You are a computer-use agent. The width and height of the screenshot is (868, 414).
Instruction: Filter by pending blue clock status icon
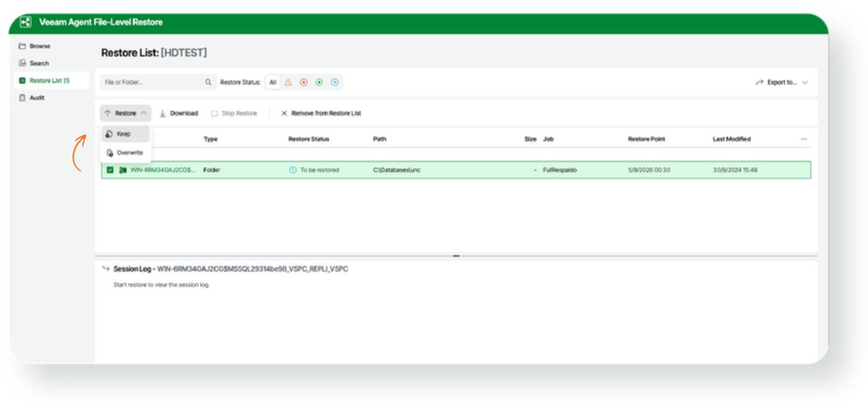point(335,82)
